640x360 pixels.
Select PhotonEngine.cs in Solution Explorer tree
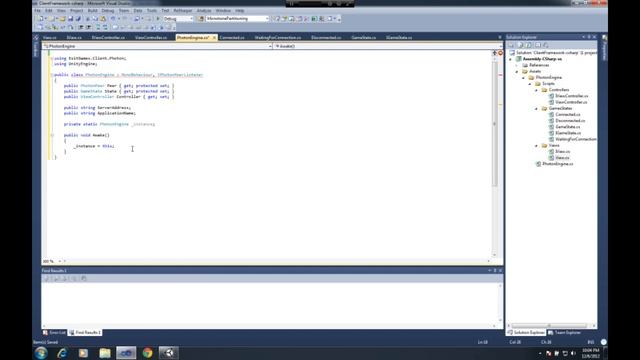[557, 164]
